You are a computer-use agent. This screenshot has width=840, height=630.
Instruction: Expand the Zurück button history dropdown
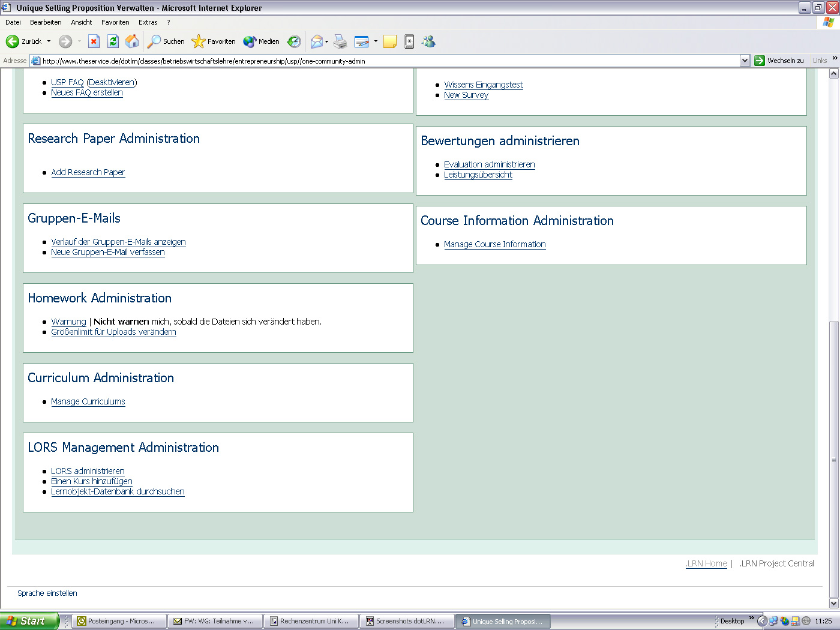point(50,41)
